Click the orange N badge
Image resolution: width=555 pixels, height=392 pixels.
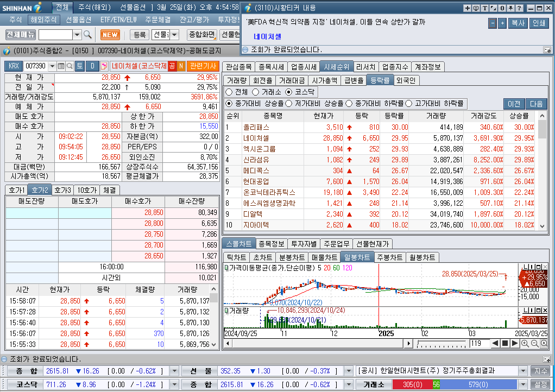181,66
